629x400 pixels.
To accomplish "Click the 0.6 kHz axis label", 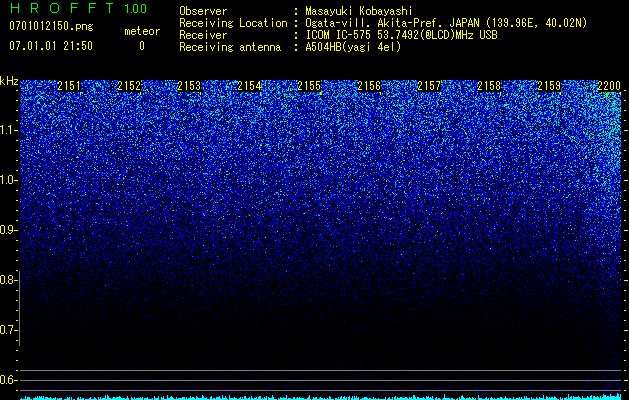I will 7,380.
